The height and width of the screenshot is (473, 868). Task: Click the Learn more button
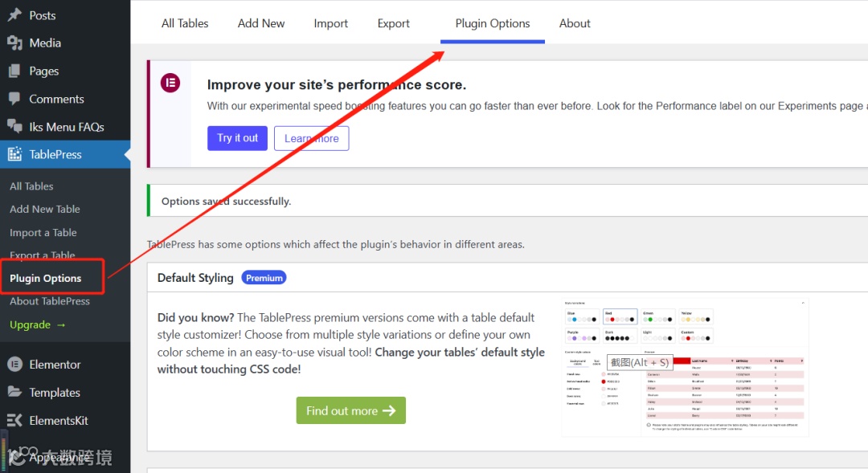312,138
